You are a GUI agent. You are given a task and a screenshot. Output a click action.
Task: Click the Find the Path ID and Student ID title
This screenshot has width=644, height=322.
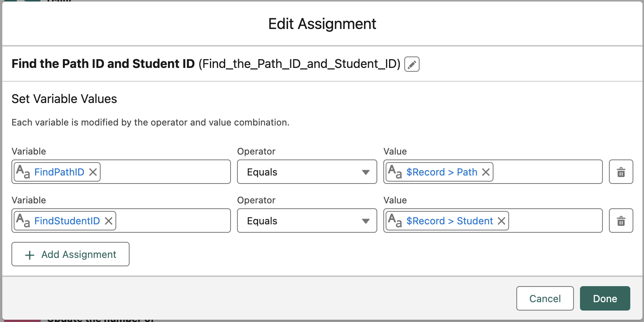[103, 64]
